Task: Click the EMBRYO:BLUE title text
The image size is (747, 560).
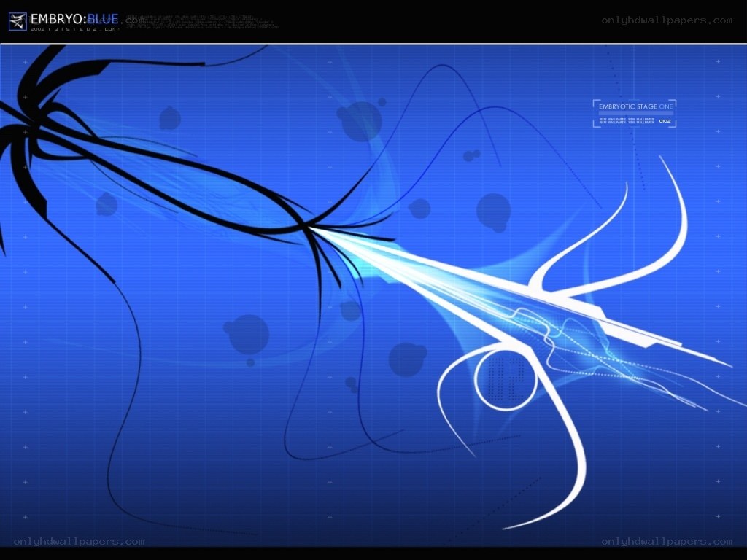Action: pos(74,19)
